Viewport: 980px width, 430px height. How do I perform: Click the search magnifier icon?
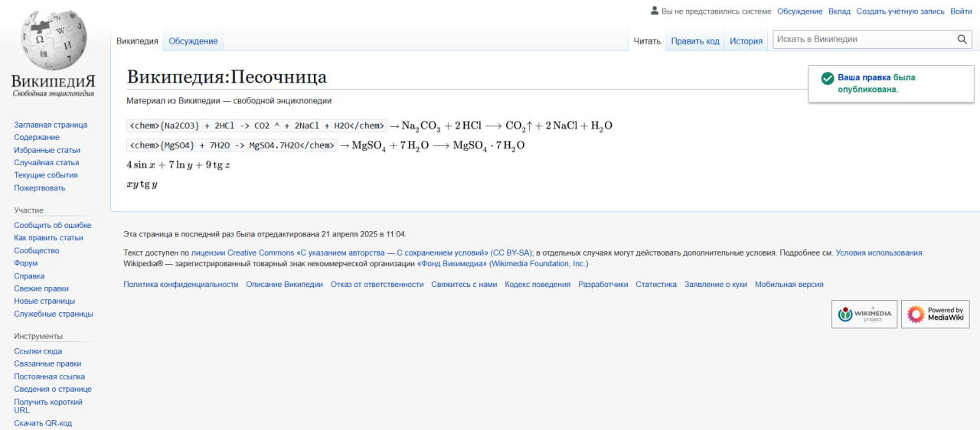[962, 40]
